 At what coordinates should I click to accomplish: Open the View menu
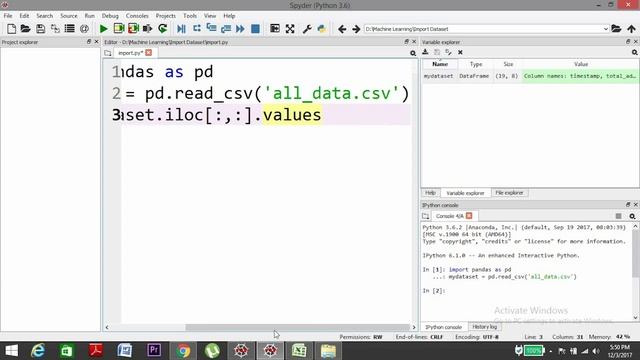pyautogui.click(x=210, y=16)
